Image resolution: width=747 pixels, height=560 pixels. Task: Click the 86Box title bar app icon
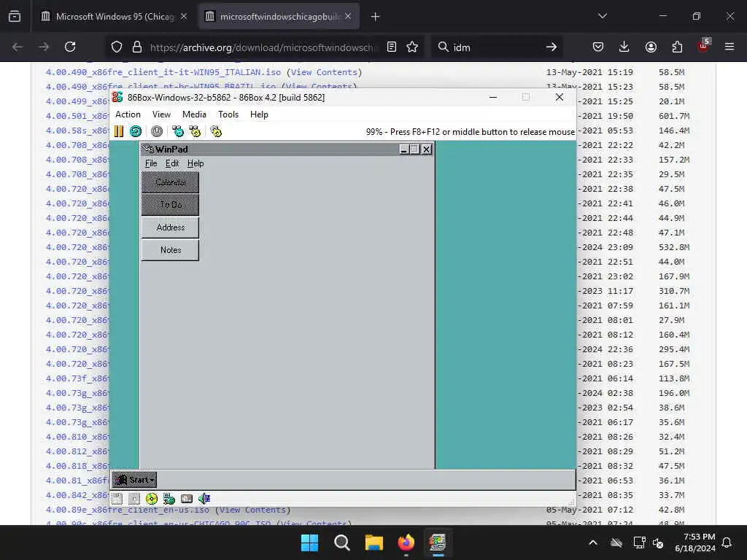click(x=117, y=97)
